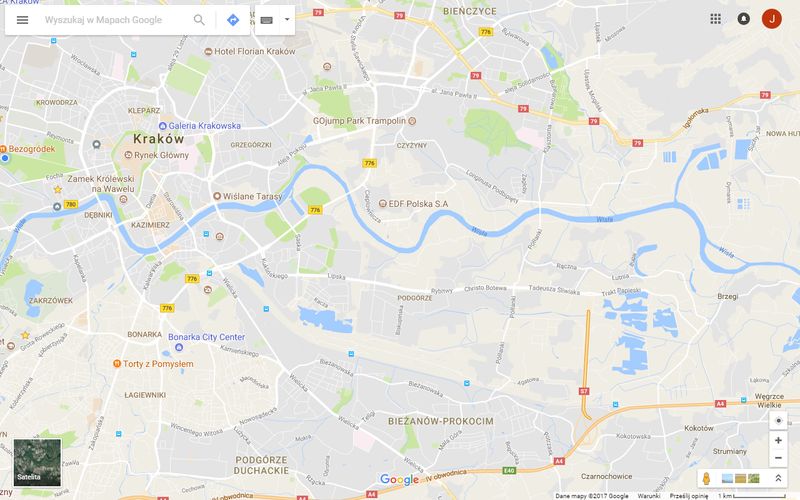Open directions with the blue arrow icon

click(x=233, y=20)
